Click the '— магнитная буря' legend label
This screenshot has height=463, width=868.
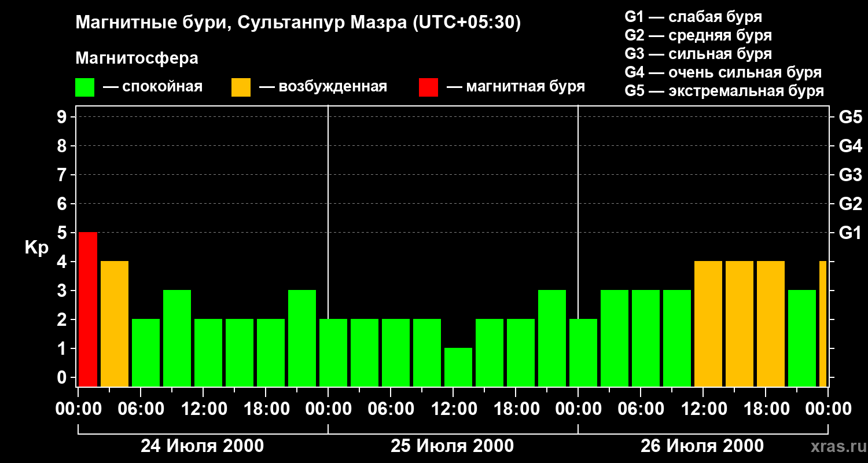click(x=516, y=87)
